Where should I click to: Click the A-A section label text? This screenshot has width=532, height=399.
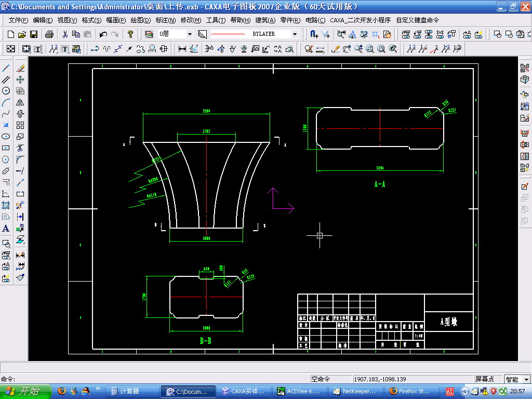point(380,184)
